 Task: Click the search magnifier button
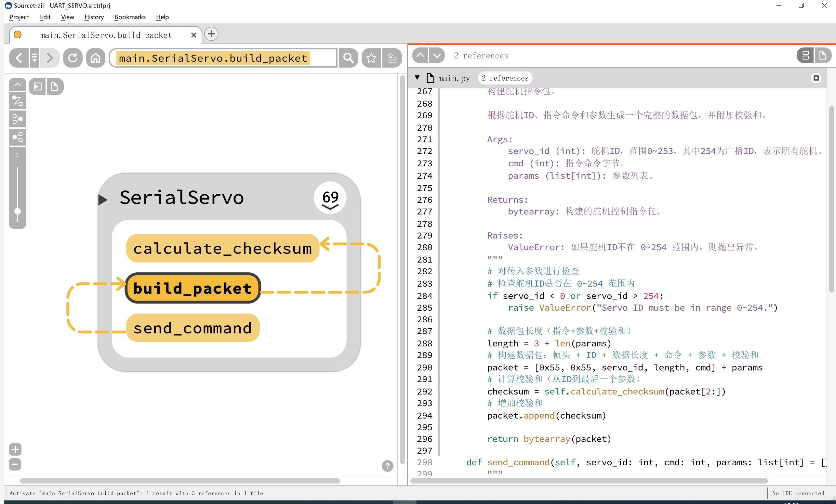tap(348, 58)
